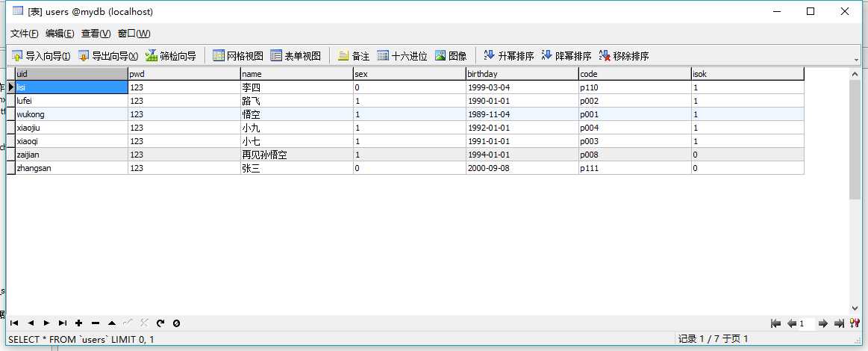Screen dimensions: 868x351
Task: Select the zaijian uid cell
Action: click(x=72, y=155)
